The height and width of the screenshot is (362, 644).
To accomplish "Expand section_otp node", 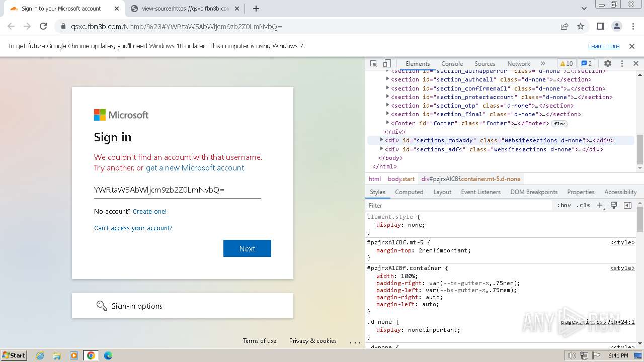I will click(x=387, y=105).
